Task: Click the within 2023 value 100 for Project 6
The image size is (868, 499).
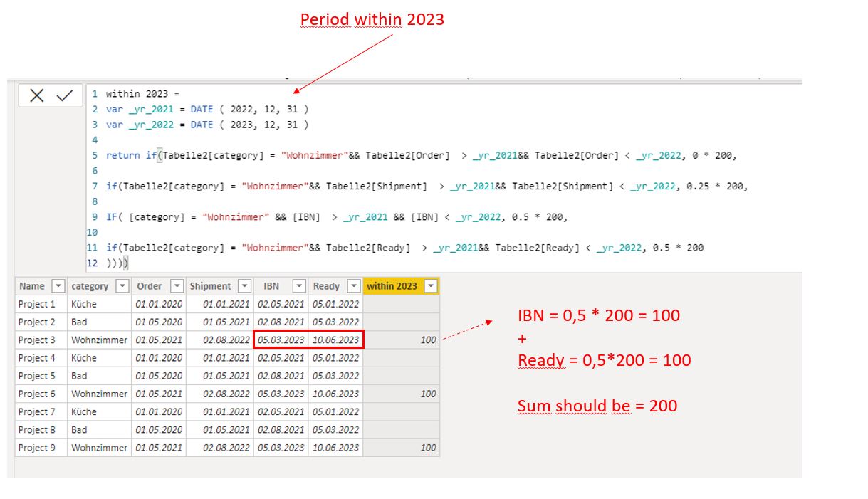Action: [x=402, y=394]
